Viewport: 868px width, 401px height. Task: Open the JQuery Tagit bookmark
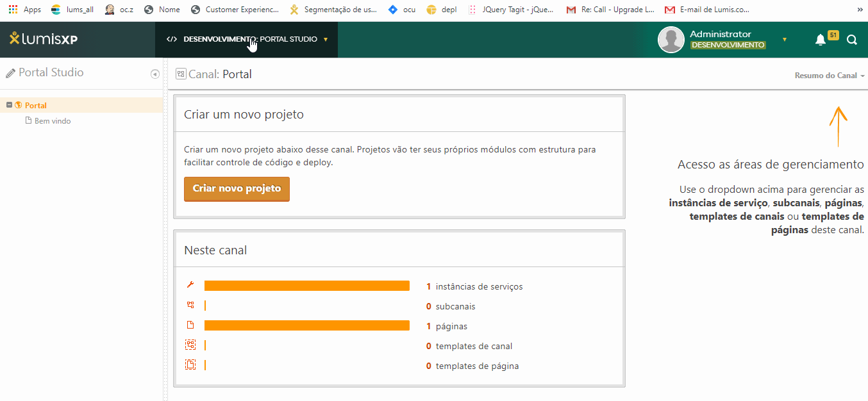[512, 10]
